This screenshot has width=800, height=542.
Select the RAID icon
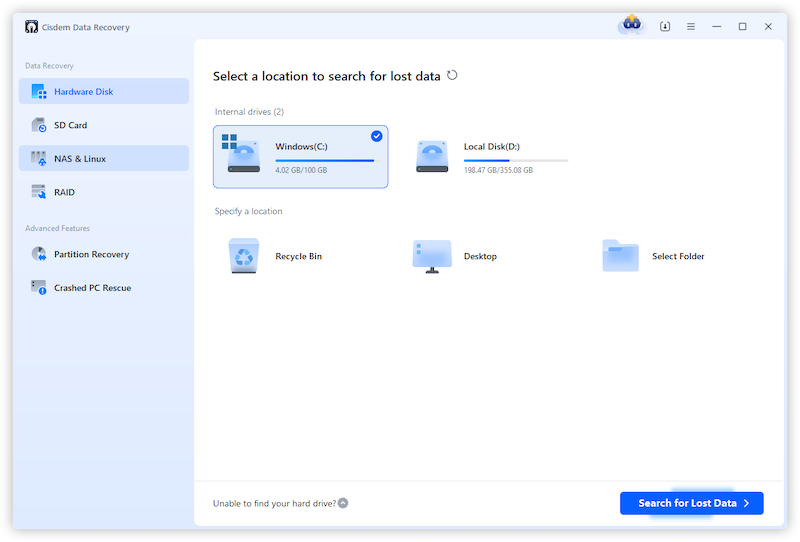[39, 192]
